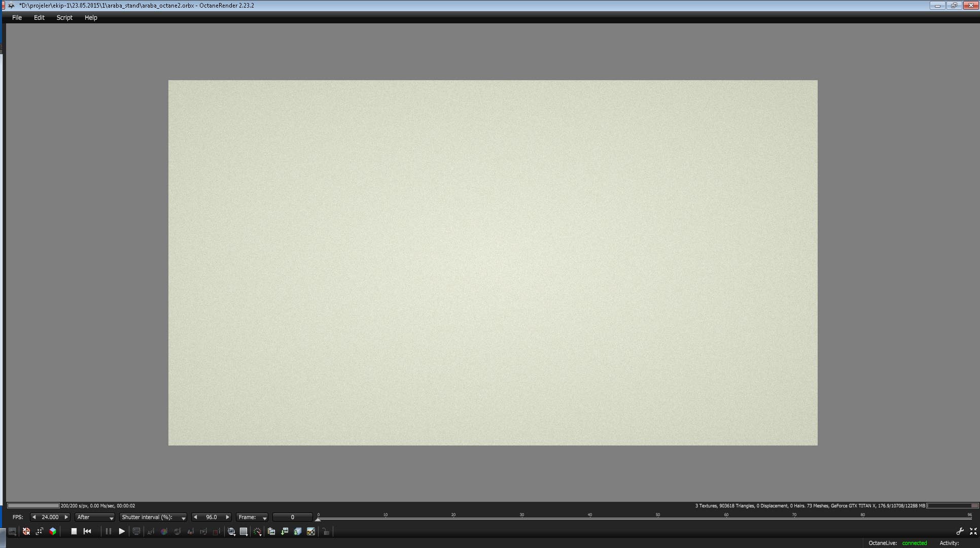Click the auto focus picker icon
This screenshot has width=980, height=548.
click(x=151, y=531)
